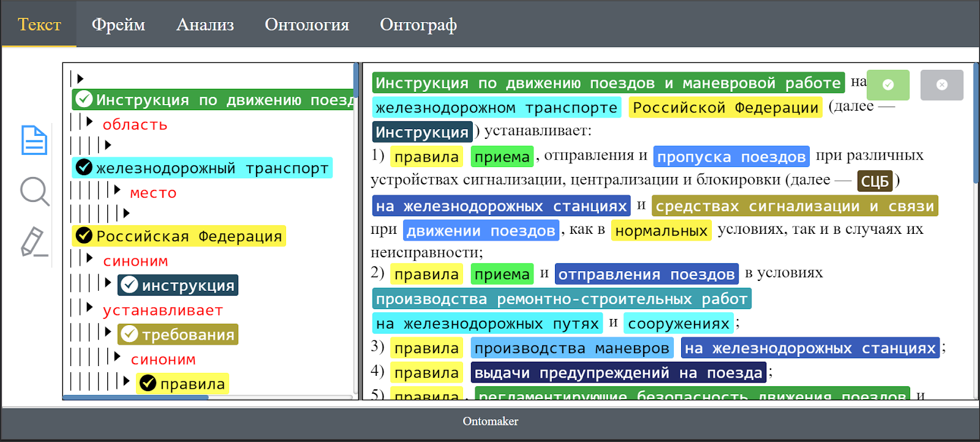
Task: Click 'средствах сигнализации и связи' term
Action: 795,206
